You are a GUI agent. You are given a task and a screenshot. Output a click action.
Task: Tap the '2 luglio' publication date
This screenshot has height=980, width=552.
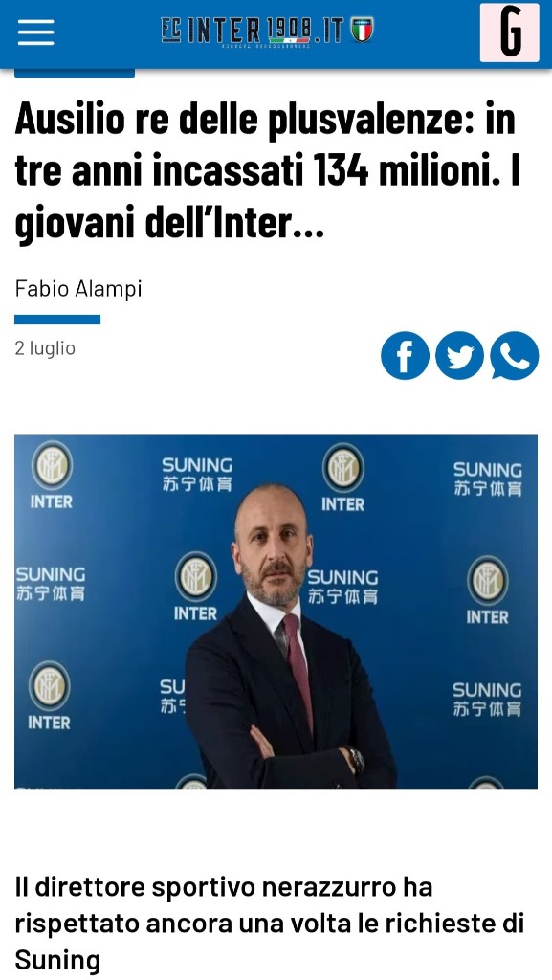click(45, 348)
